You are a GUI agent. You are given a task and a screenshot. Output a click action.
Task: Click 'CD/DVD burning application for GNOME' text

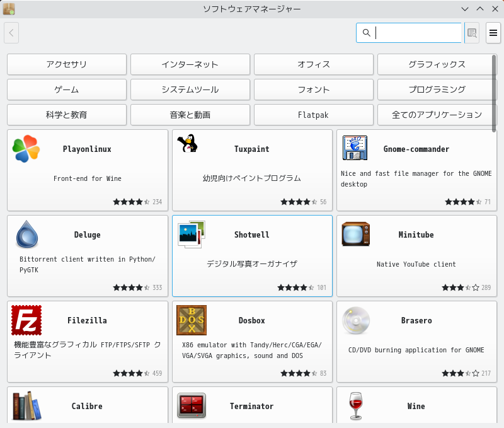point(416,350)
